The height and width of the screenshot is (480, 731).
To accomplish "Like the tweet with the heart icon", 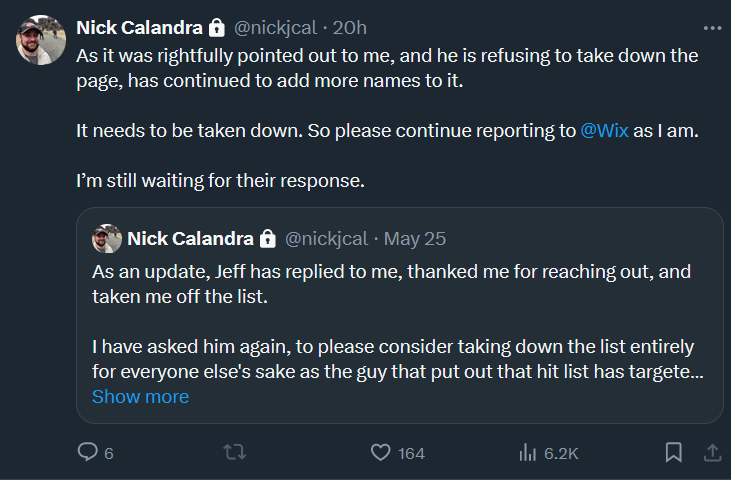I will click(380, 453).
